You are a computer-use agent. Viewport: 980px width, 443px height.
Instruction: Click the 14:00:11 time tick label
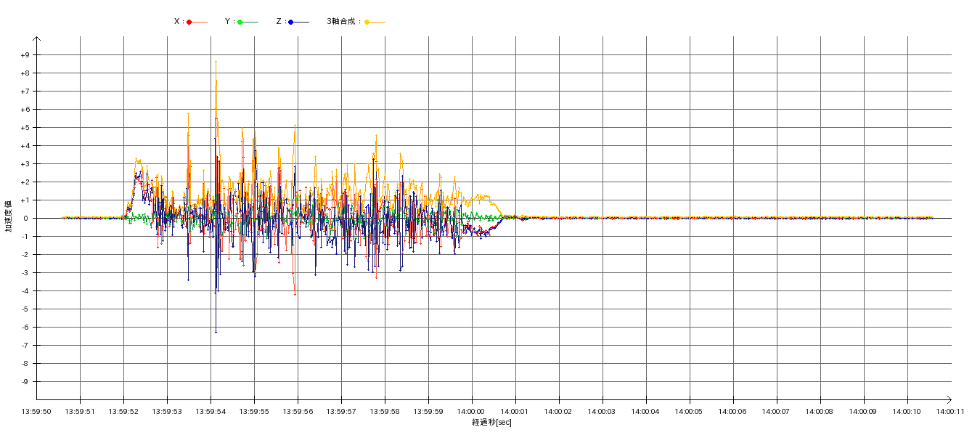(x=950, y=411)
